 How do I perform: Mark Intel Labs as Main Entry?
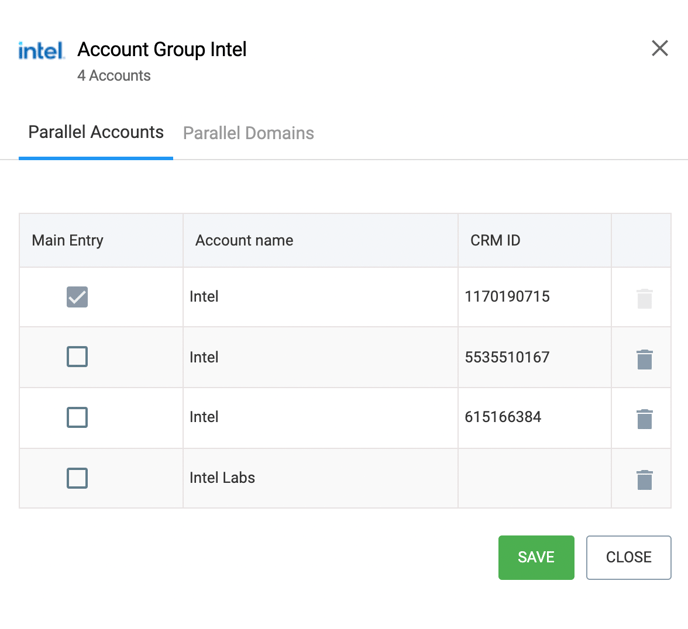(77, 478)
